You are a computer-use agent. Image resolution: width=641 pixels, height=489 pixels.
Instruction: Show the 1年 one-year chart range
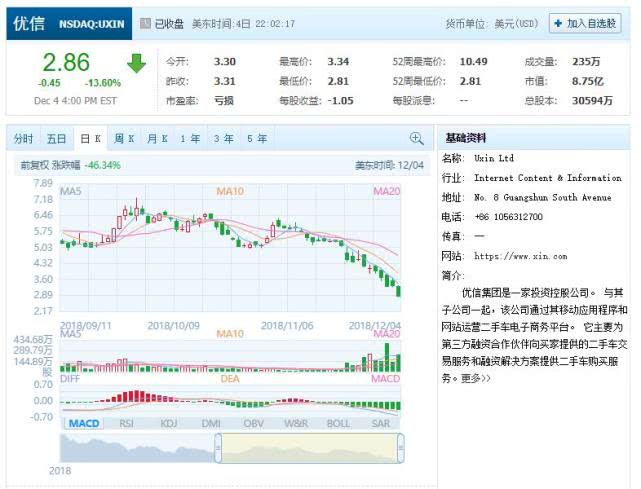point(190,139)
